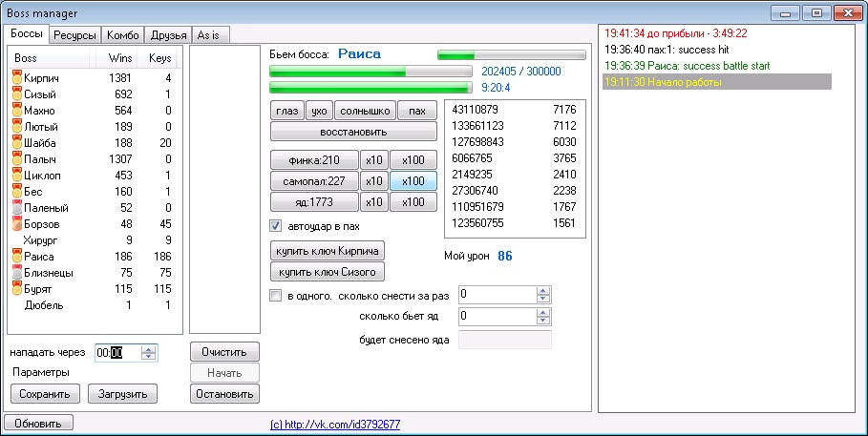Select the medal icon beside Бес
Screen dimensions: 868x436
(x=16, y=192)
